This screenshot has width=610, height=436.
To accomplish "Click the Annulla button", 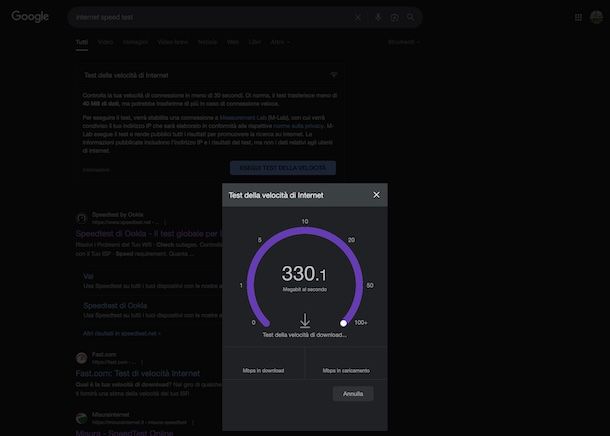I will pos(353,394).
